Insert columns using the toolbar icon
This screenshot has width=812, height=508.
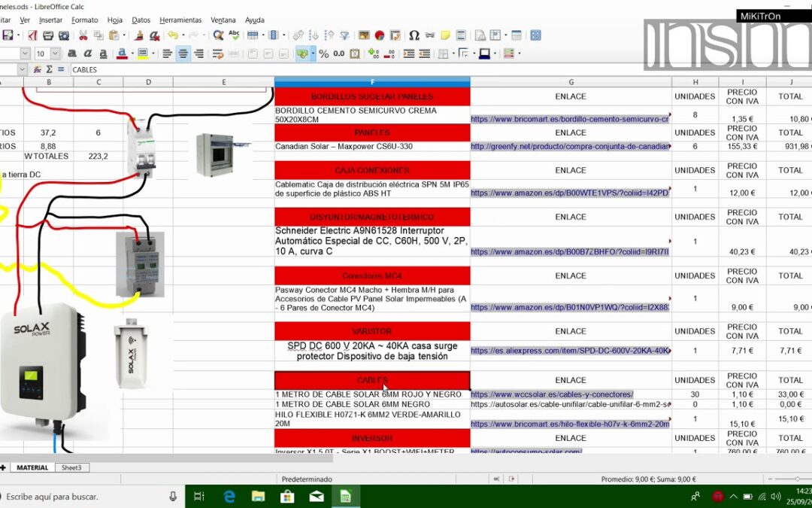[272, 35]
